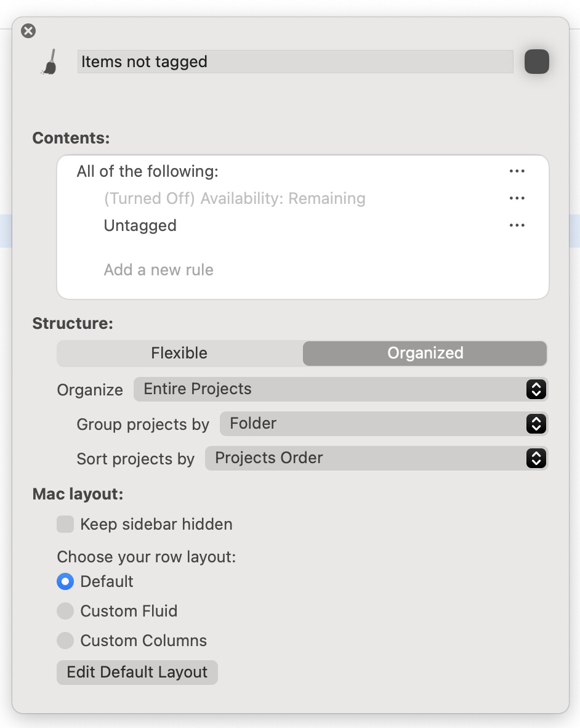Enable Keep sidebar hidden checkbox

coord(65,525)
